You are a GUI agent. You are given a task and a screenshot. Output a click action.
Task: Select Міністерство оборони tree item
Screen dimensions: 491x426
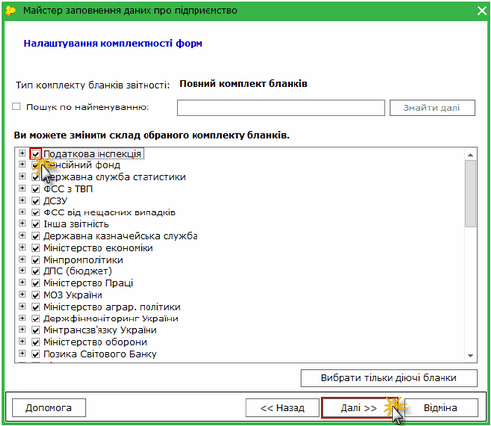click(x=95, y=342)
